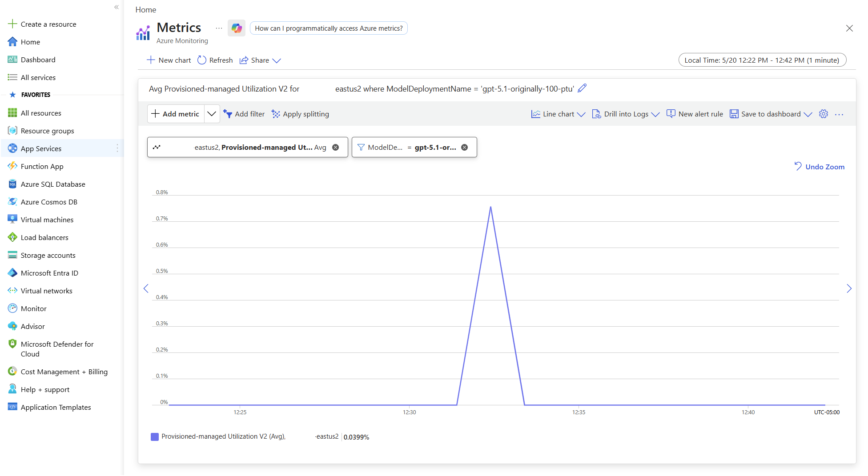Open chart toolbar more options ellipsis
This screenshot has height=476, width=868.
[839, 114]
